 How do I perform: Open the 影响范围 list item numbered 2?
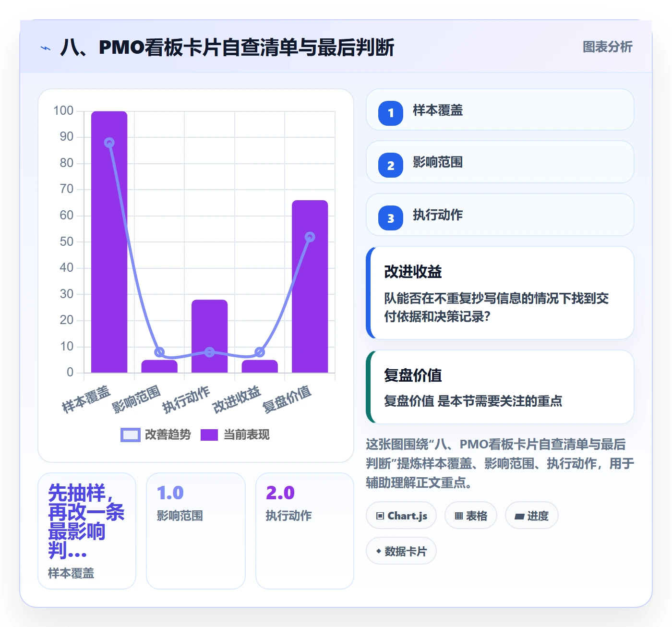(x=500, y=162)
